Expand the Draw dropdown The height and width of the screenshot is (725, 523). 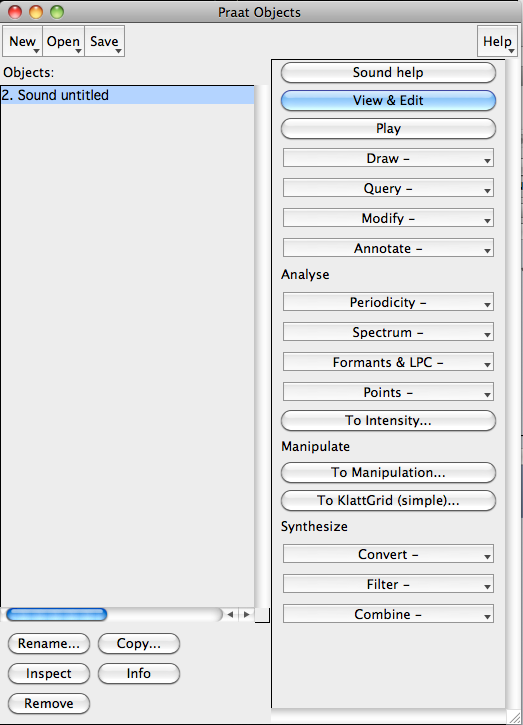tap(388, 158)
